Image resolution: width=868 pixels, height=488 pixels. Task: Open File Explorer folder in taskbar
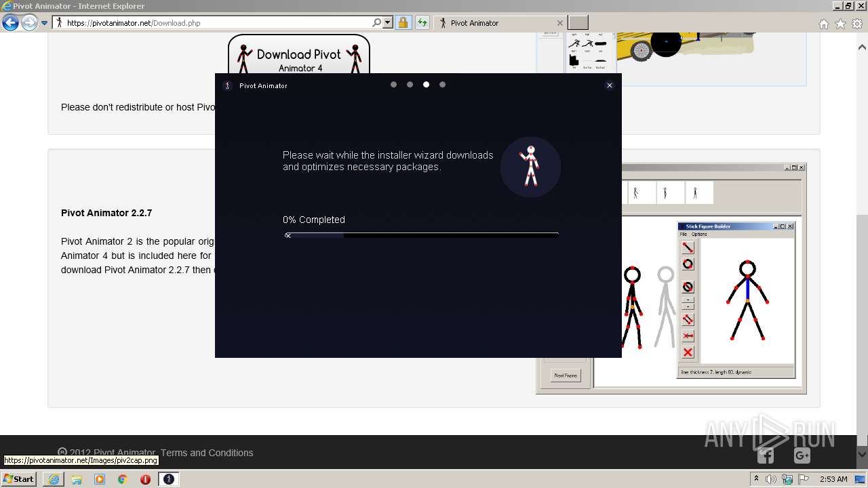point(77,479)
